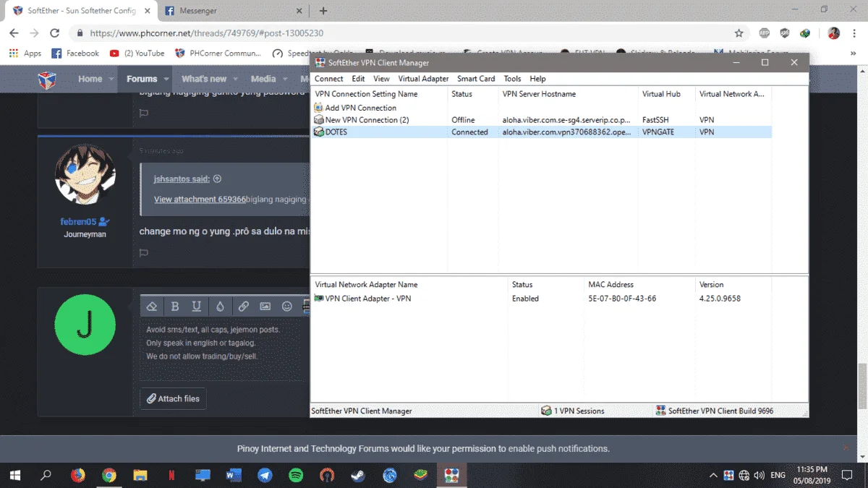Click the Attach files button
This screenshot has height=488, width=868.
pos(173,398)
